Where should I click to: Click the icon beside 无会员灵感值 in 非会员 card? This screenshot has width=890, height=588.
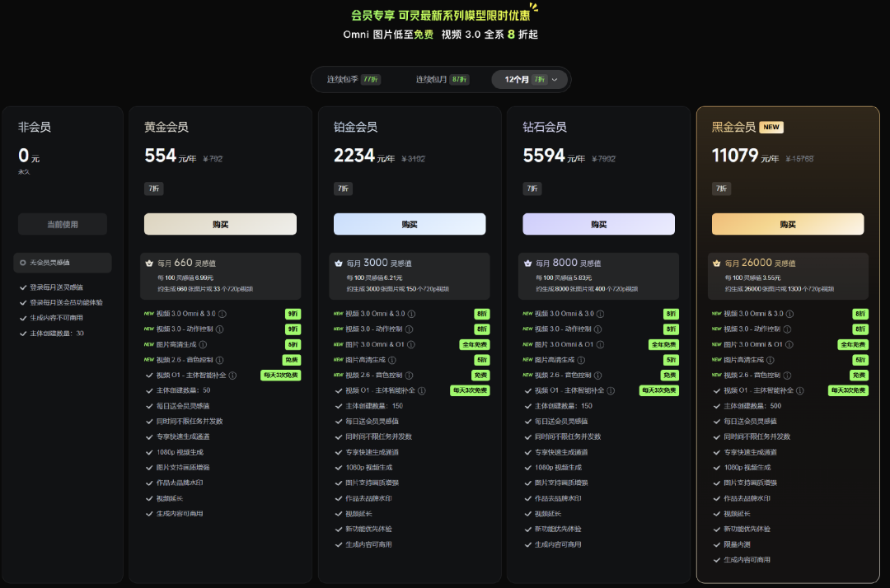[23, 263]
